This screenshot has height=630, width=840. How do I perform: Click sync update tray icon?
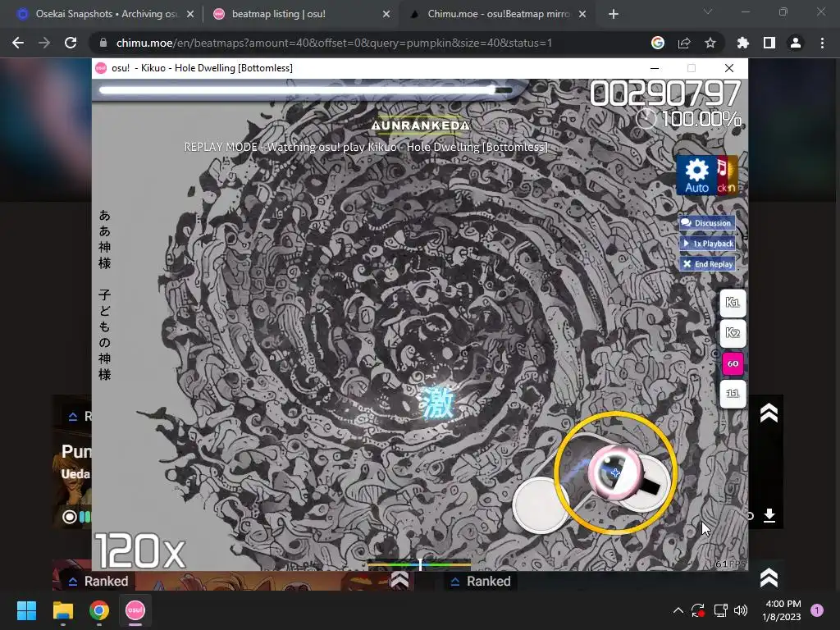coord(698,610)
